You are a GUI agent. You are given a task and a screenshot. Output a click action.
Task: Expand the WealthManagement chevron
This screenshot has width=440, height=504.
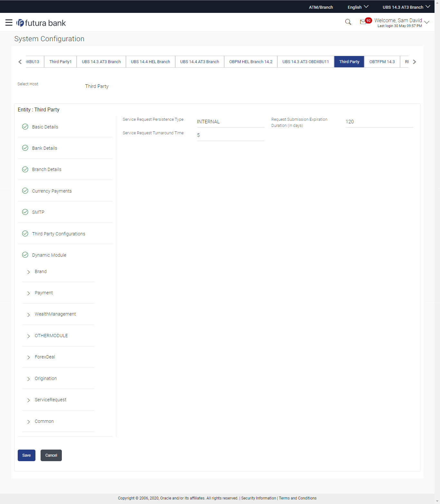point(28,315)
